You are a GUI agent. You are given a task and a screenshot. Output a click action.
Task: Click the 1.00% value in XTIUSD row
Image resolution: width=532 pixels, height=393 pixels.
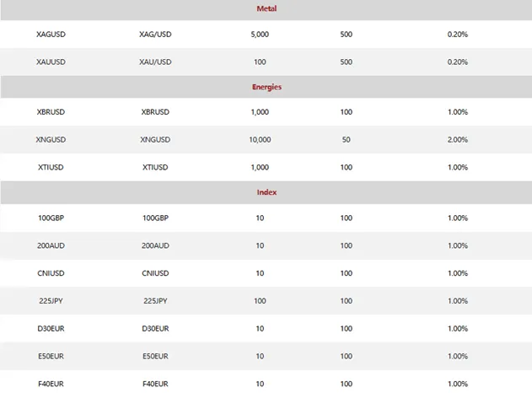click(x=458, y=167)
